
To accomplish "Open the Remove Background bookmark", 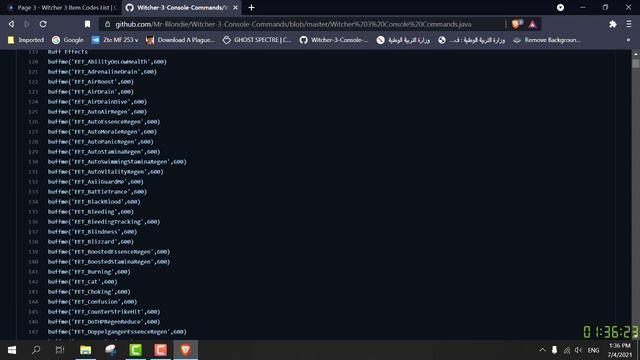I will point(547,40).
